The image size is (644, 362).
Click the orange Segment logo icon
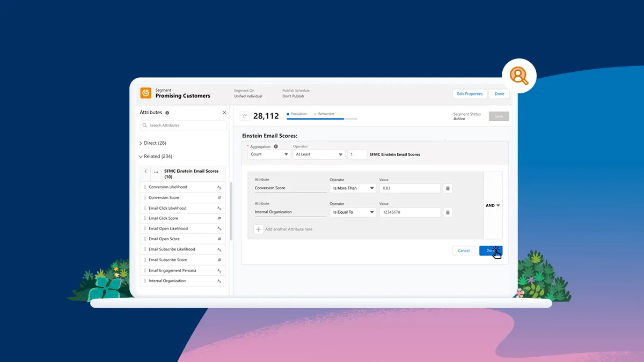(145, 93)
